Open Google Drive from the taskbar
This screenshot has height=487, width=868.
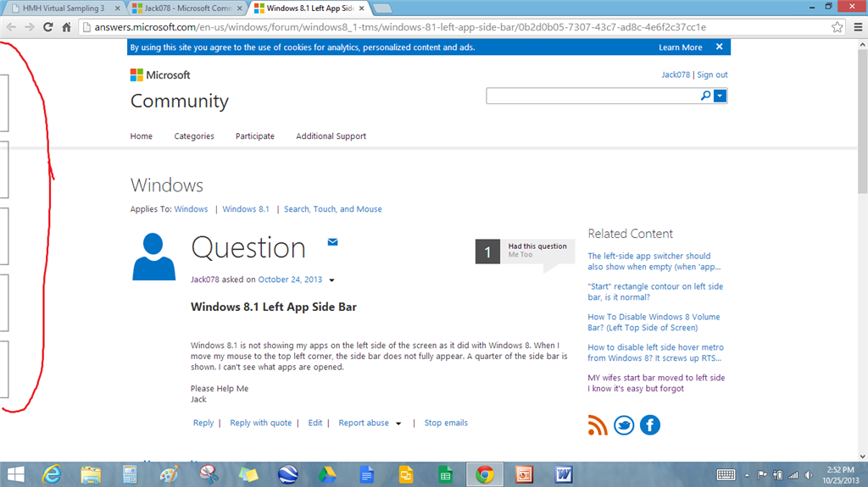coord(327,474)
